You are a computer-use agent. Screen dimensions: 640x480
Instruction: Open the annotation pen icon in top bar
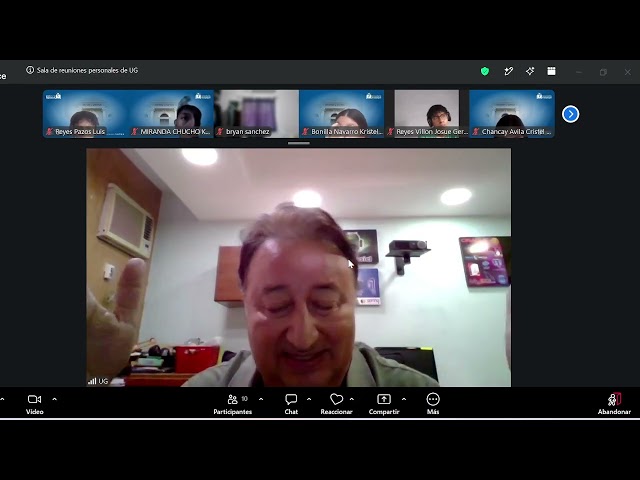[x=508, y=71]
